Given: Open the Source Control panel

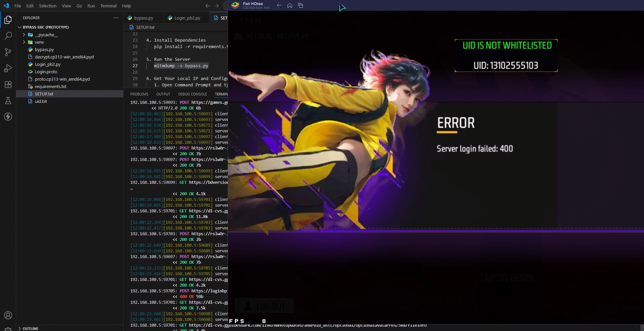Looking at the screenshot, I should click(8, 52).
